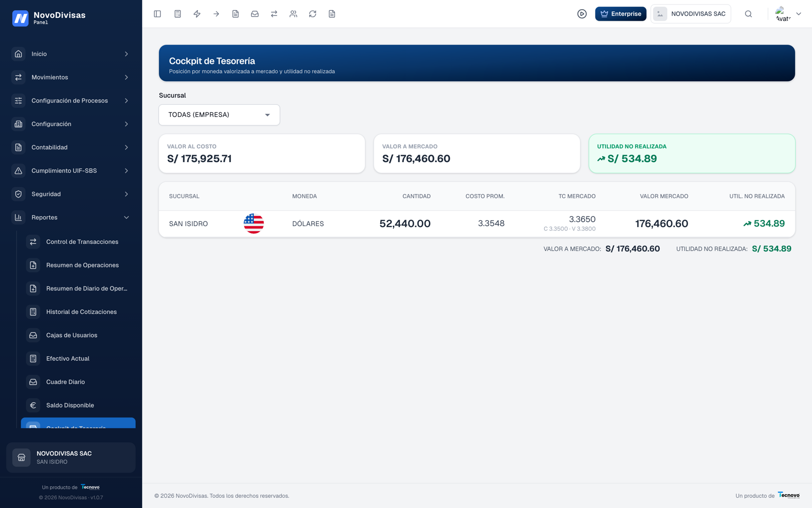Open the avatar user menu chevron

[x=799, y=14]
